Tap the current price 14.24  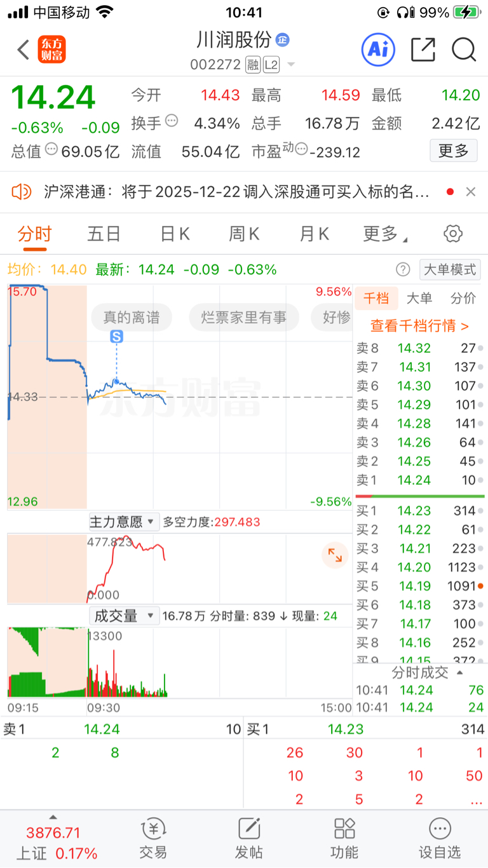coord(53,97)
